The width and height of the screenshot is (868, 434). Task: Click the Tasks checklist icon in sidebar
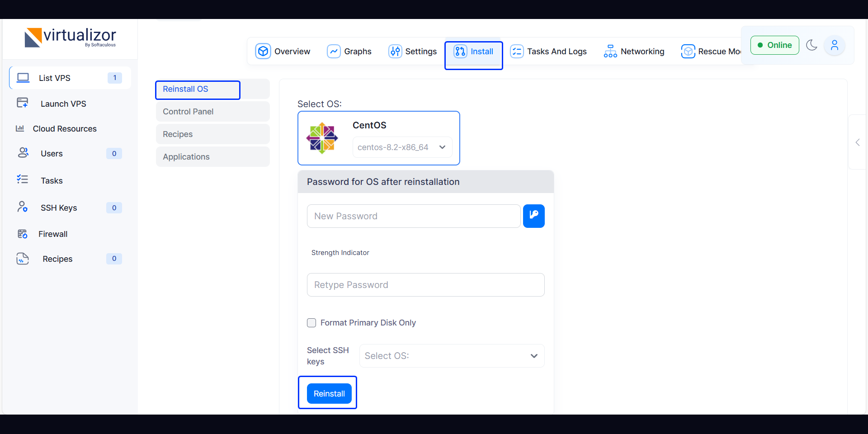point(22,179)
